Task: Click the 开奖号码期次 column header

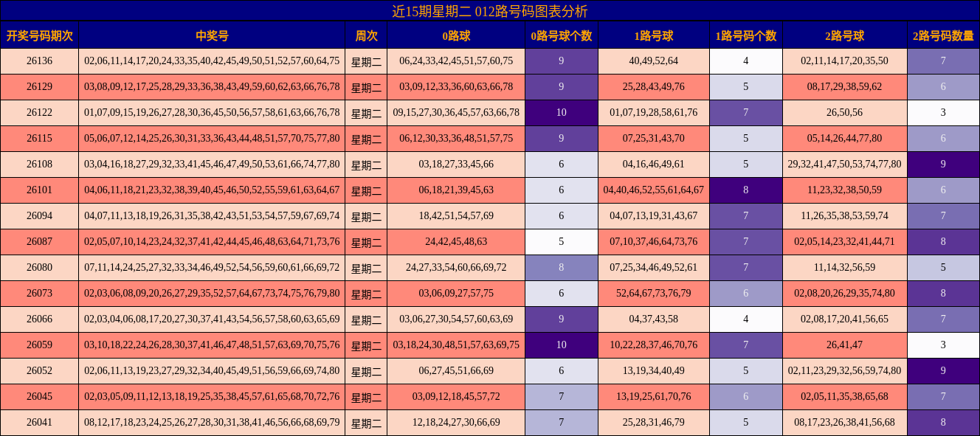Action: point(39,35)
